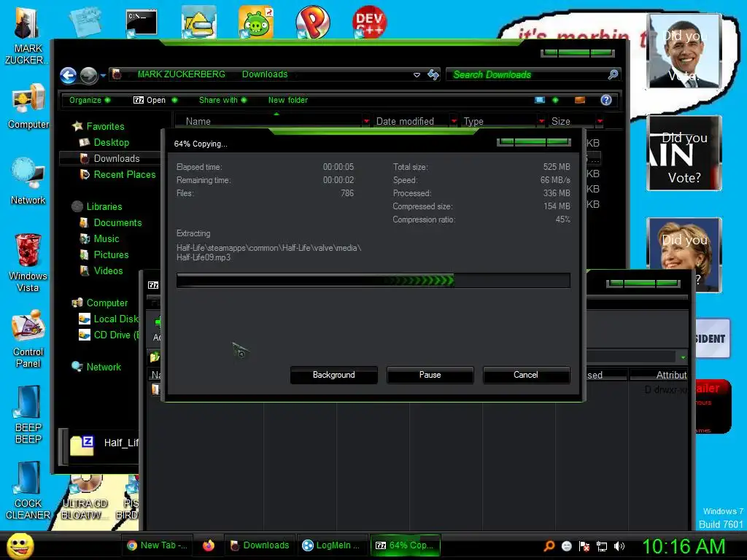Open the Type column filter dropdown
The height and width of the screenshot is (560, 747).
[541, 122]
